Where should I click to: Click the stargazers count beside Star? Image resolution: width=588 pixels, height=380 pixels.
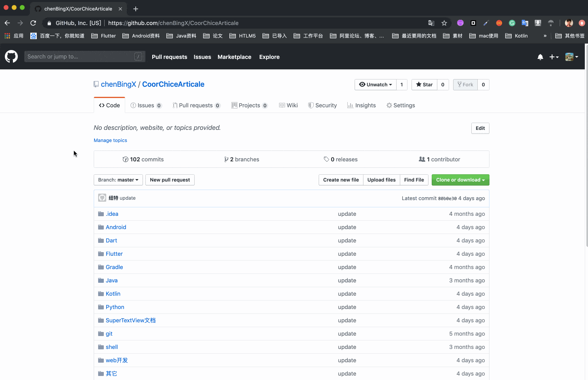[443, 85]
